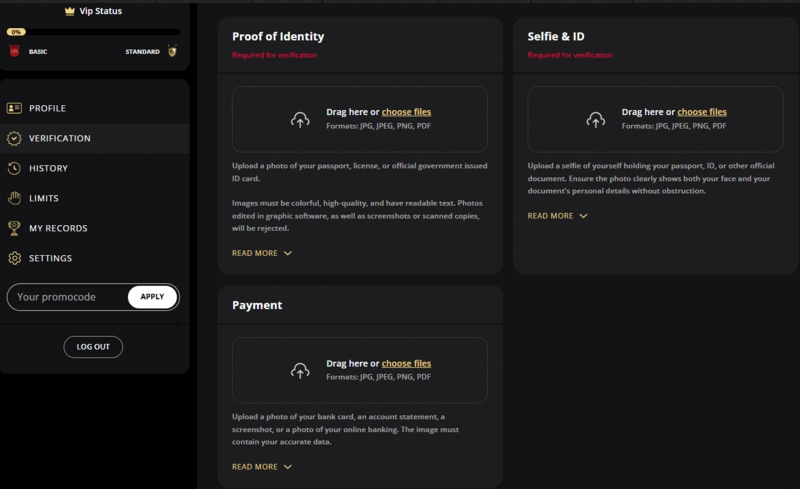
Task: Click choose files link in Proof of Identity
Action: click(x=406, y=112)
